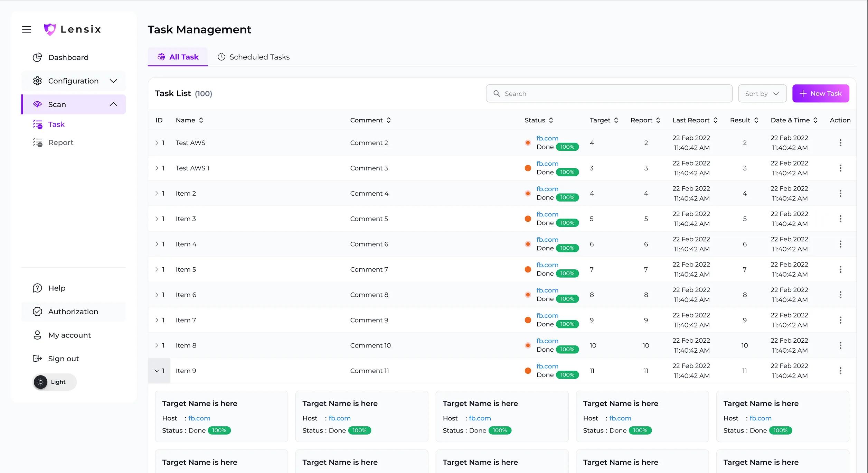868x473 pixels.
Task: Open action menu for Item 7 row
Action: (840, 320)
